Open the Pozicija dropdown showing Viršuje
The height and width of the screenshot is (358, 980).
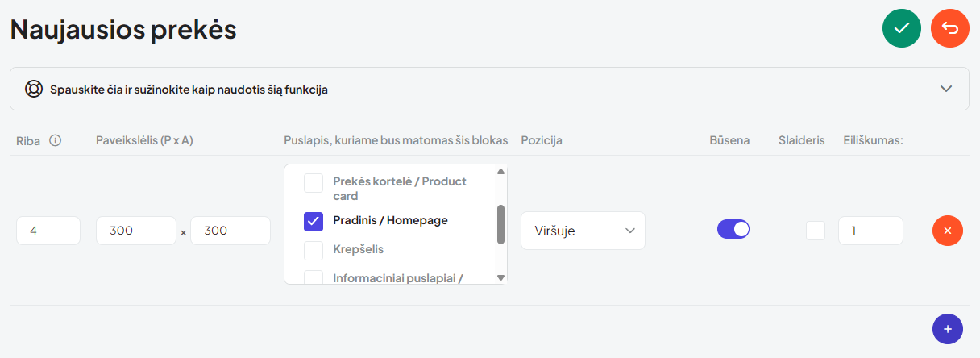(x=583, y=231)
